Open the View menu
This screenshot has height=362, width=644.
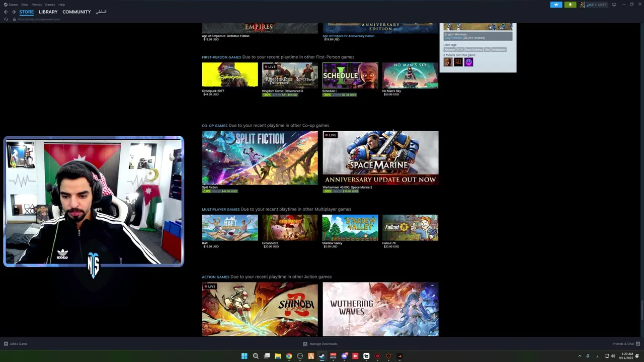point(24,5)
